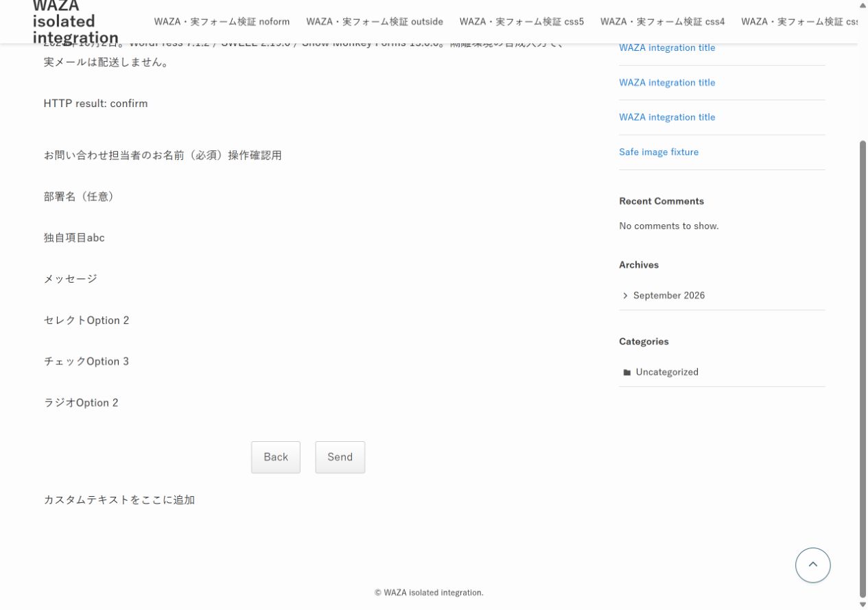Click the © WAZA isolated integration. footer text
The image size is (868, 610).
click(x=429, y=592)
